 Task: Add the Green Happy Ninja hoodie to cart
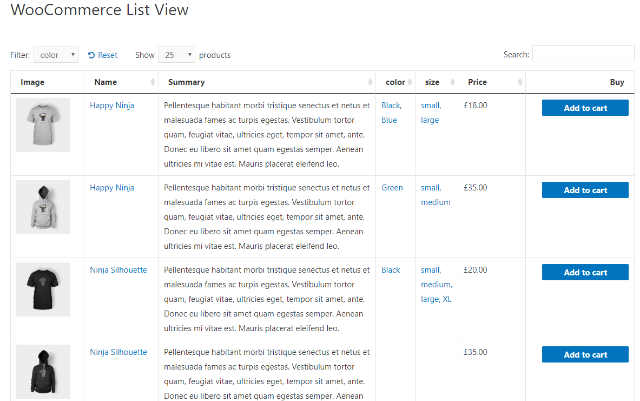coord(585,190)
